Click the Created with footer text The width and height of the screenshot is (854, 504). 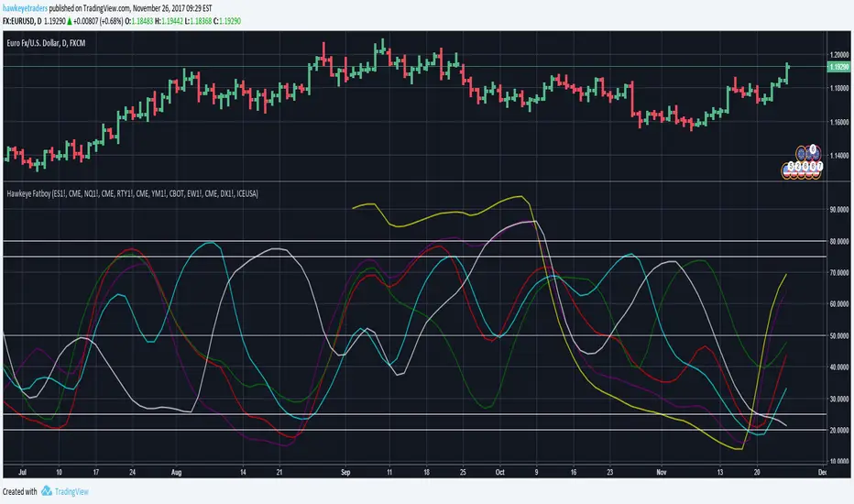point(19,491)
